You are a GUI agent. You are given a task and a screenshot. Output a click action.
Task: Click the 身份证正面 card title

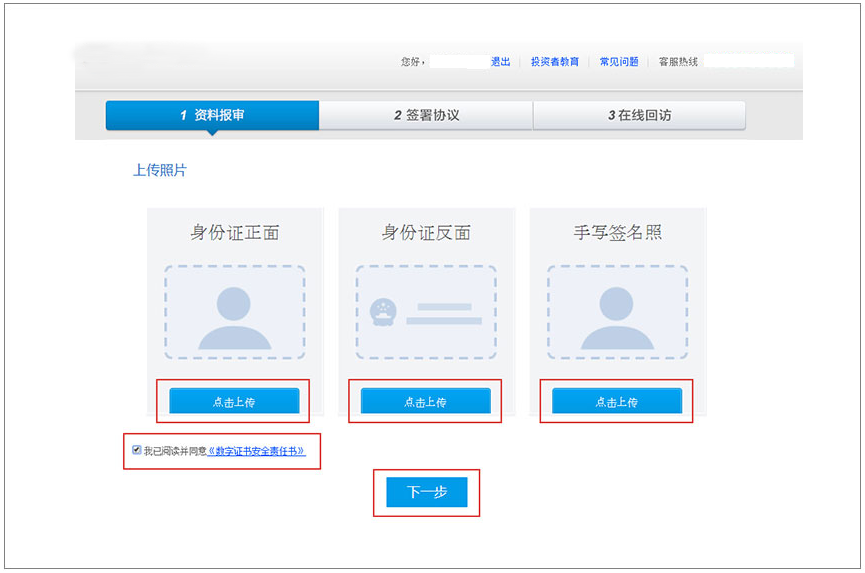(x=234, y=232)
